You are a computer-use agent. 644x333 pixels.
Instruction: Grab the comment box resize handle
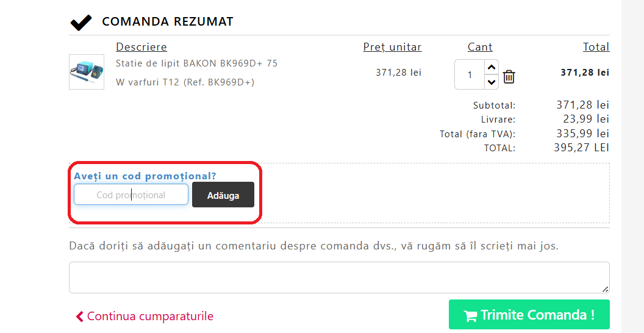(605, 288)
